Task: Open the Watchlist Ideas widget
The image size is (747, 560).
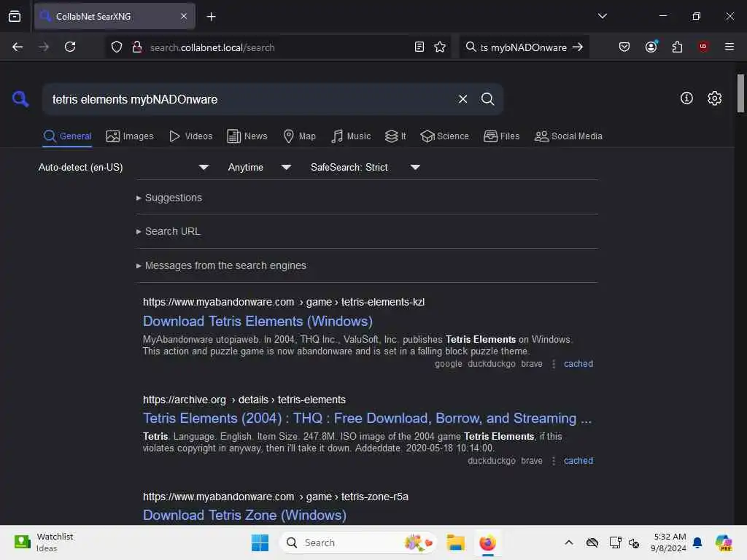Action: point(44,542)
